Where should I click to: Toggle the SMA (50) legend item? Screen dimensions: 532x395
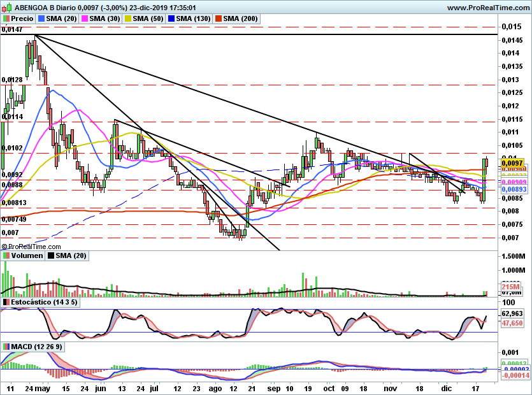[x=143, y=19]
